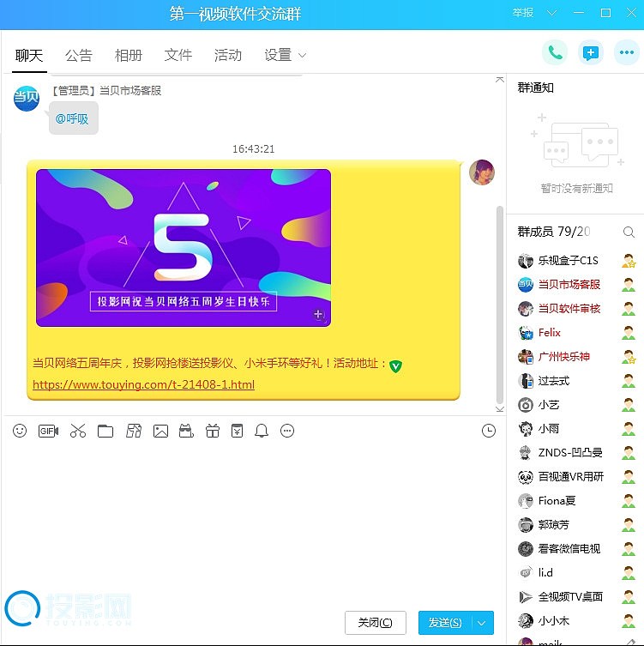Screen dimensions: 644x646
Task: Select member 小艺
Action: pos(576,405)
